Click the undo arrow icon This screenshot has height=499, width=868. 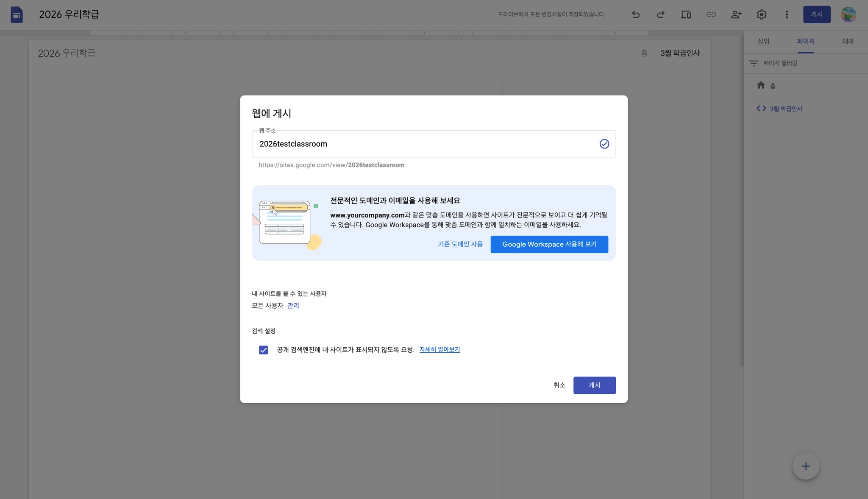point(635,14)
